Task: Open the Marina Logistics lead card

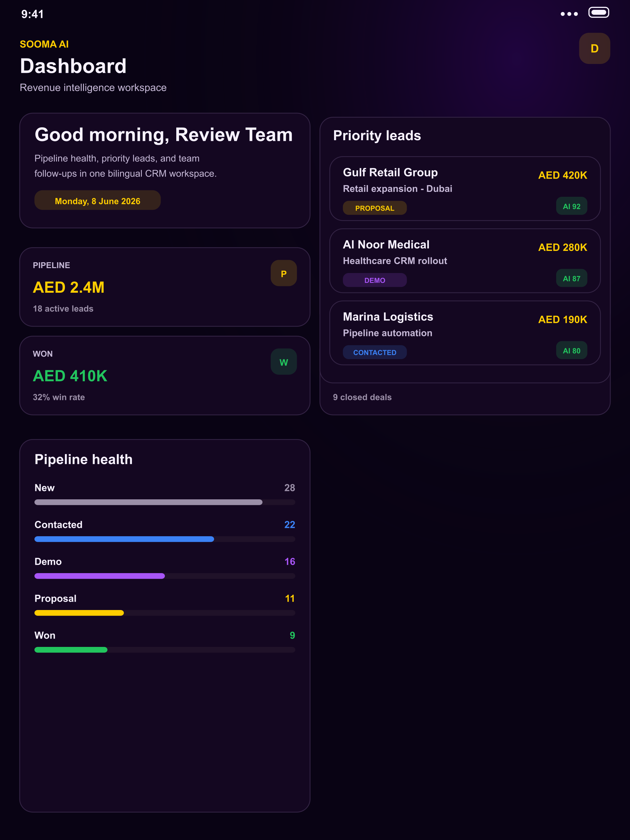Action: click(465, 333)
